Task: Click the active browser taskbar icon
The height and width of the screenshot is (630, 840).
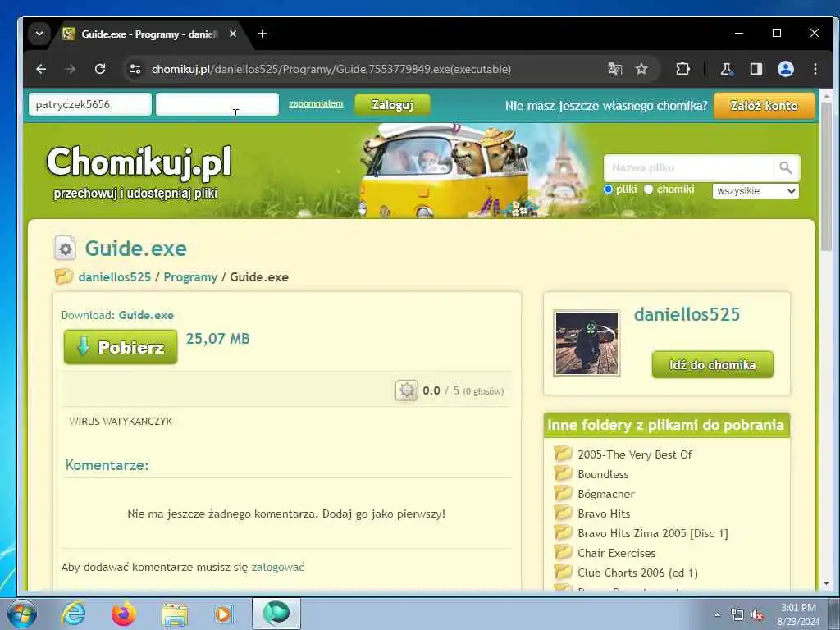Action: click(x=276, y=614)
